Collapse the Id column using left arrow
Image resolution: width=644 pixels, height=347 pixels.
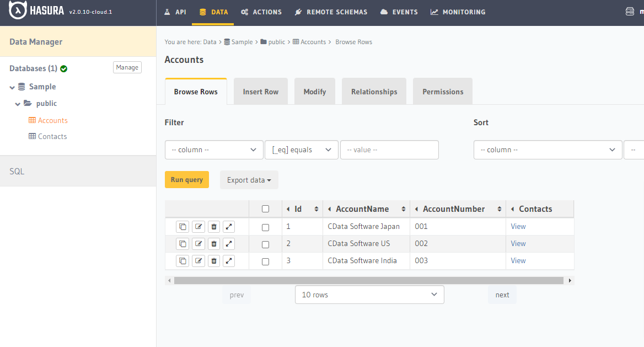(x=288, y=209)
